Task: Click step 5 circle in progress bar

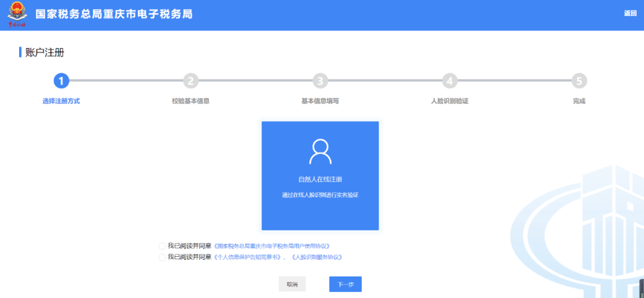Action: tap(579, 81)
